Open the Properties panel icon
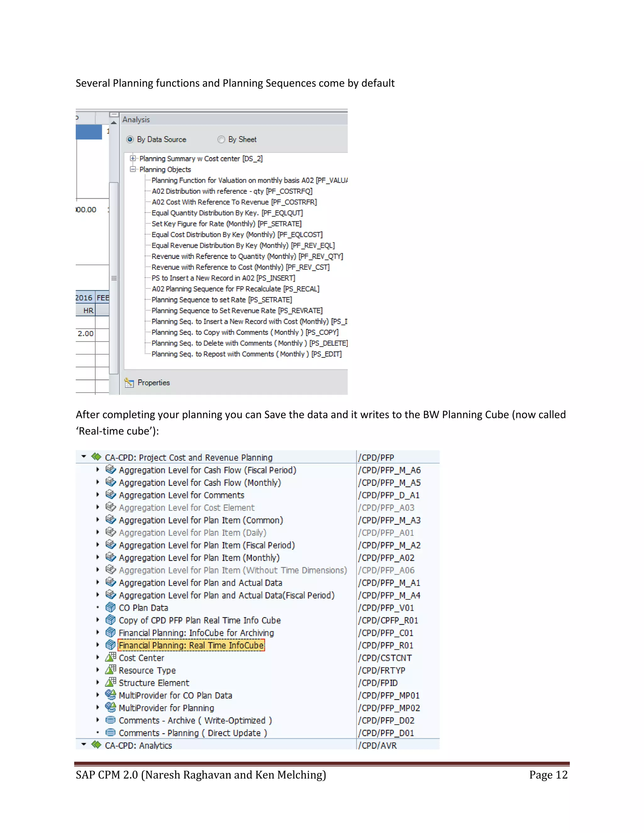 pyautogui.click(x=129, y=383)
